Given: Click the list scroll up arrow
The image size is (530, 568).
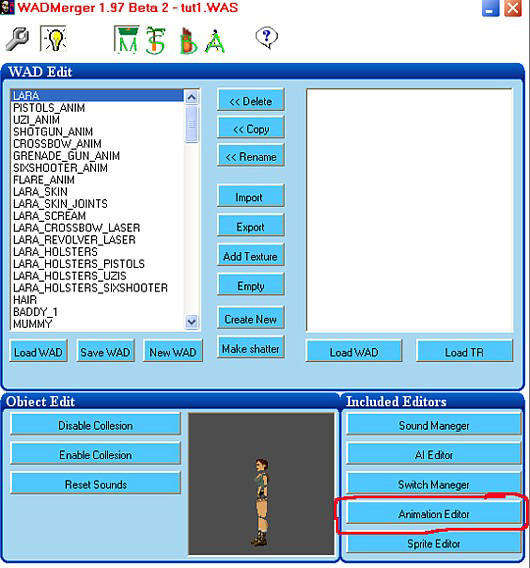Looking at the screenshot, I should [x=191, y=97].
